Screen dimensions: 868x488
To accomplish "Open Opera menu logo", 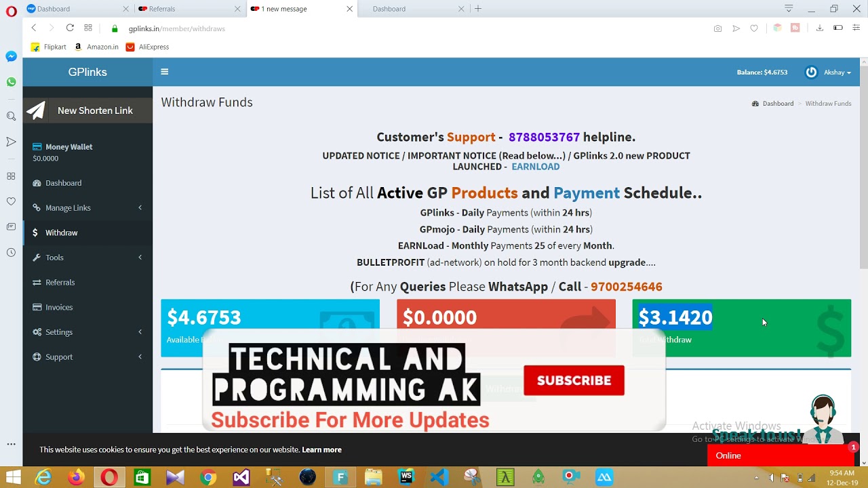I will click(11, 12).
